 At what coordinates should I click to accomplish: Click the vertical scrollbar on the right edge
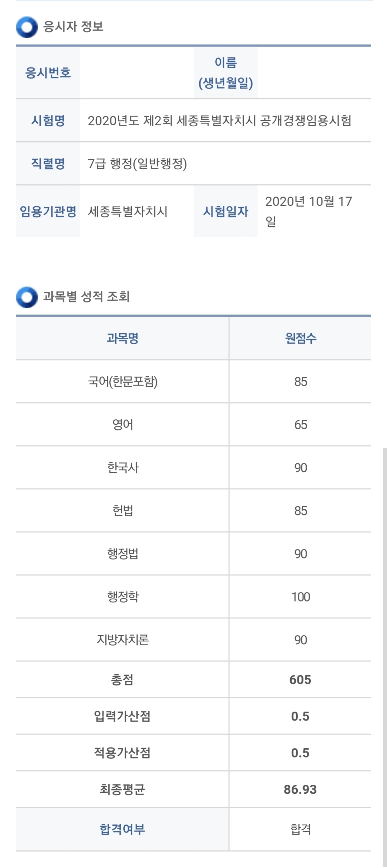(x=384, y=656)
